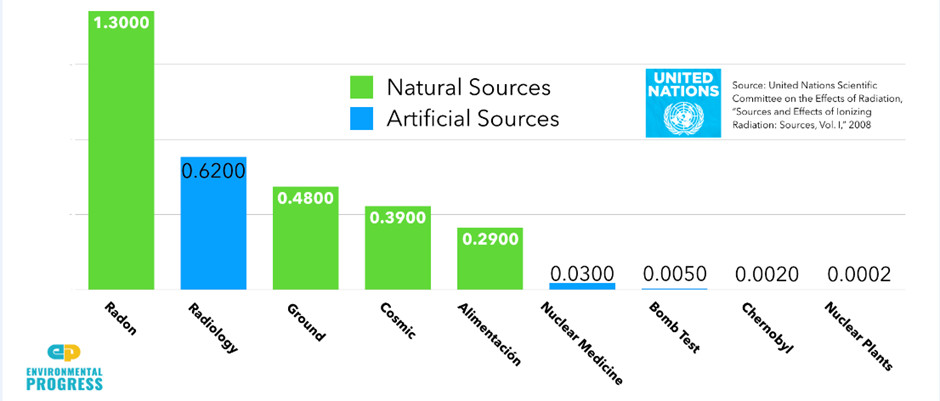Click the 1.3000 value on Radon bar

[x=121, y=22]
